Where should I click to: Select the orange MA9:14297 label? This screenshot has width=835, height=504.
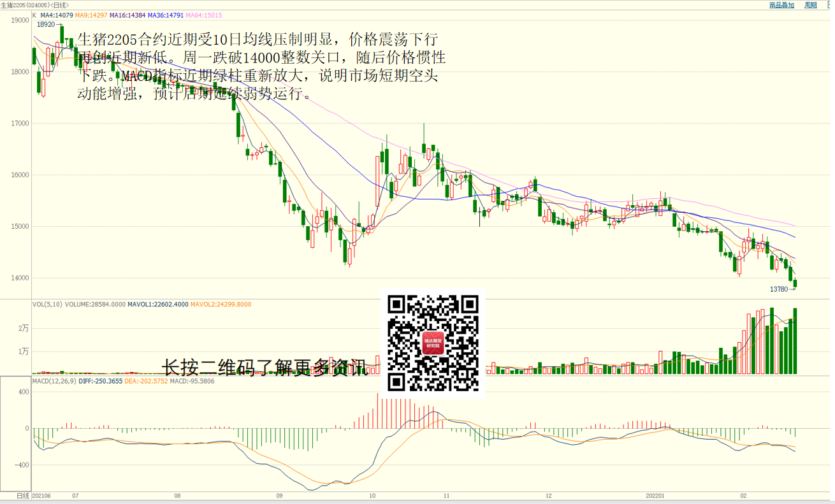[x=91, y=15]
